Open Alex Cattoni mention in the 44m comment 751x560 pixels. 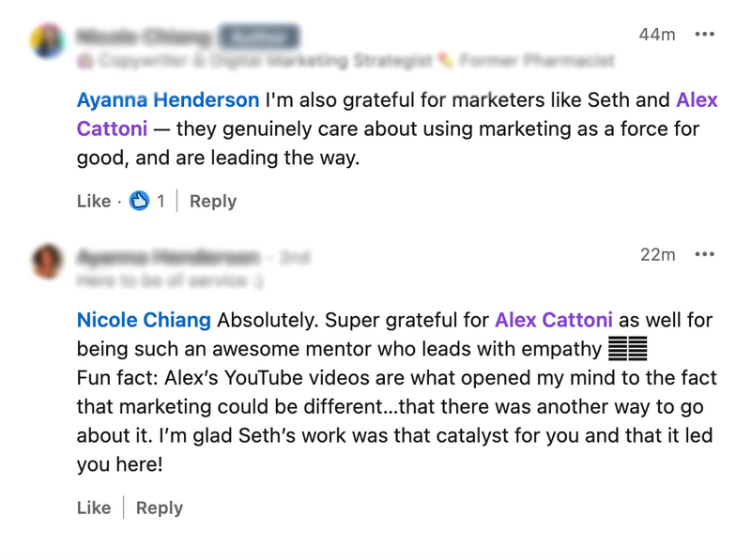696,99
